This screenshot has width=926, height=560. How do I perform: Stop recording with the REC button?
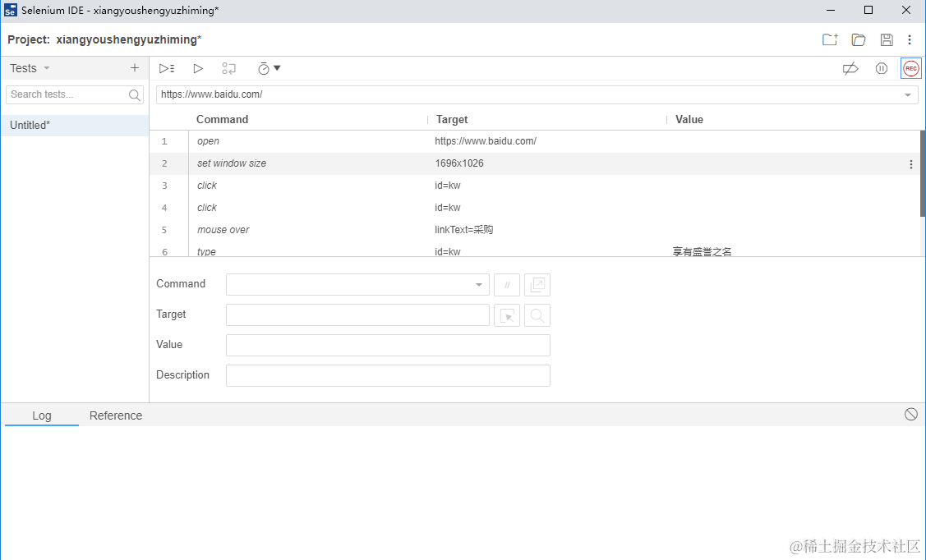[x=910, y=68]
